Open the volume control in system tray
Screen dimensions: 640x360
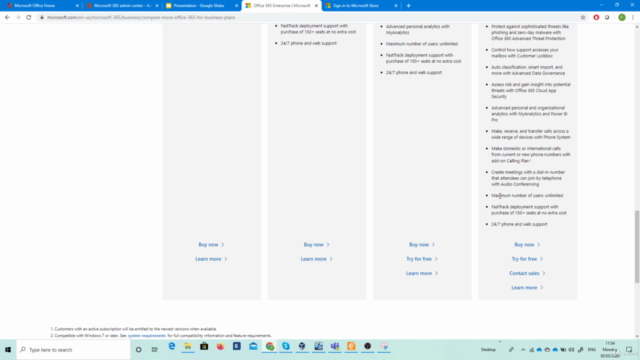click(571, 350)
